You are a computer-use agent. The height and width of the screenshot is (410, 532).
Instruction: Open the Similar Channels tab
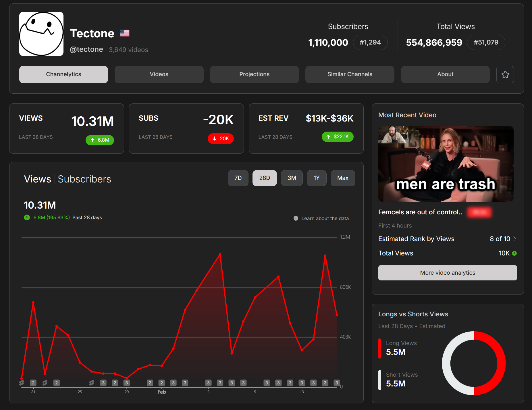click(x=350, y=74)
